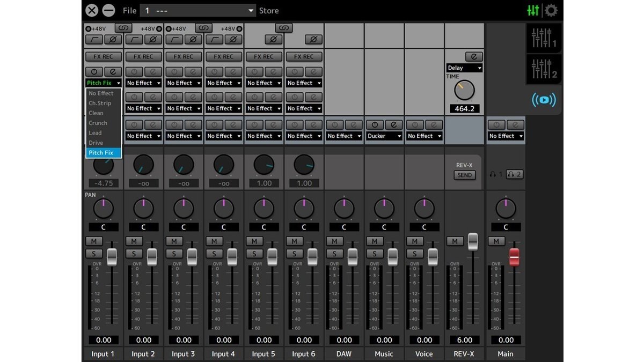The image size is (644, 362).
Task: Open the streaming mix view
Action: pyautogui.click(x=544, y=100)
